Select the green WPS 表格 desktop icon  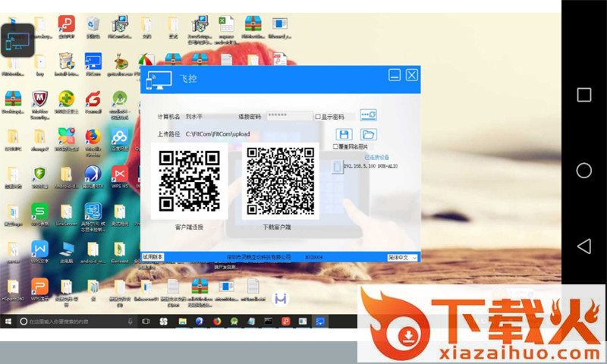pos(39,215)
